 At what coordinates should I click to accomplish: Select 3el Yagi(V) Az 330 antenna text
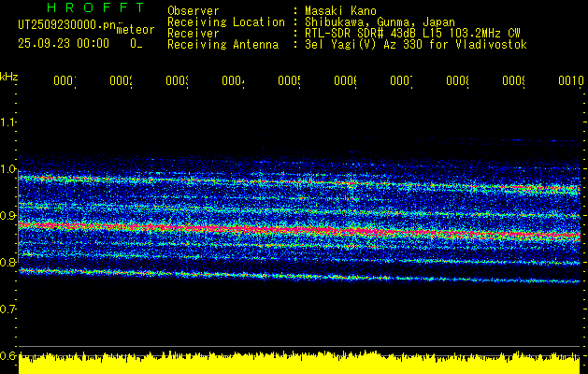coord(416,45)
